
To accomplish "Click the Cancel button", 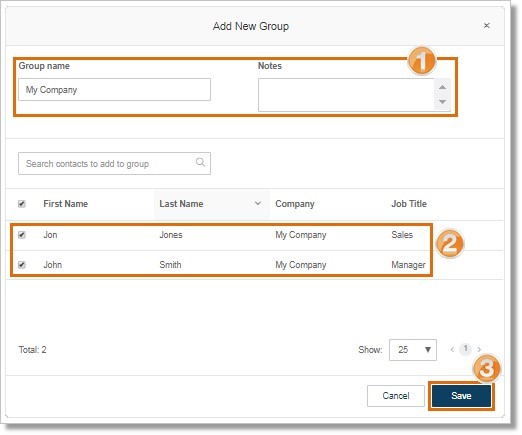I will [x=396, y=396].
